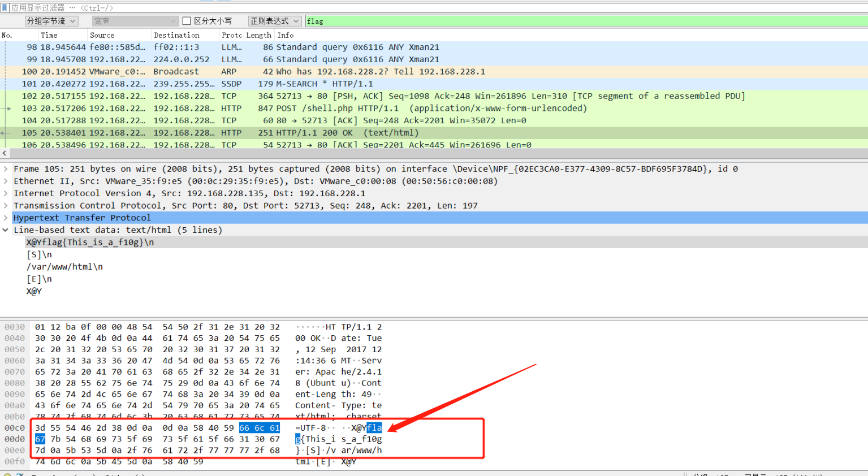
Task: Expand the Transmission Control Protocol node
Action: pyautogui.click(x=6, y=205)
